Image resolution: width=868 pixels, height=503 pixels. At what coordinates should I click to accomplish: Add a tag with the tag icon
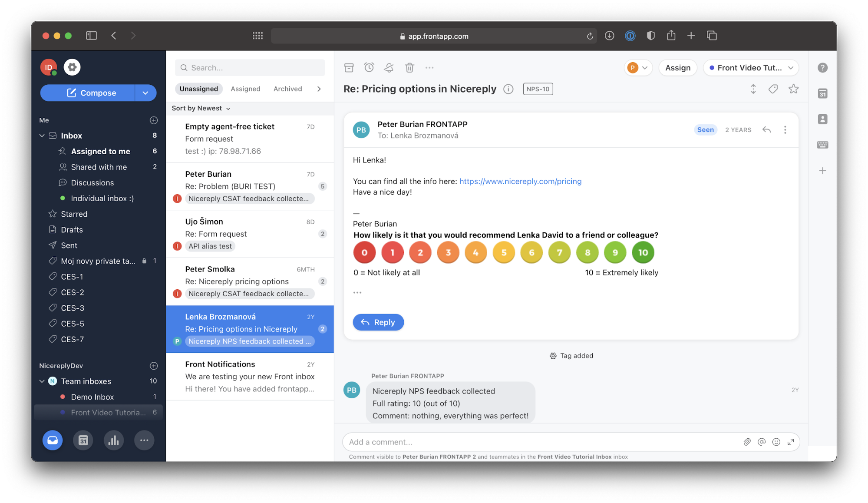coord(773,89)
